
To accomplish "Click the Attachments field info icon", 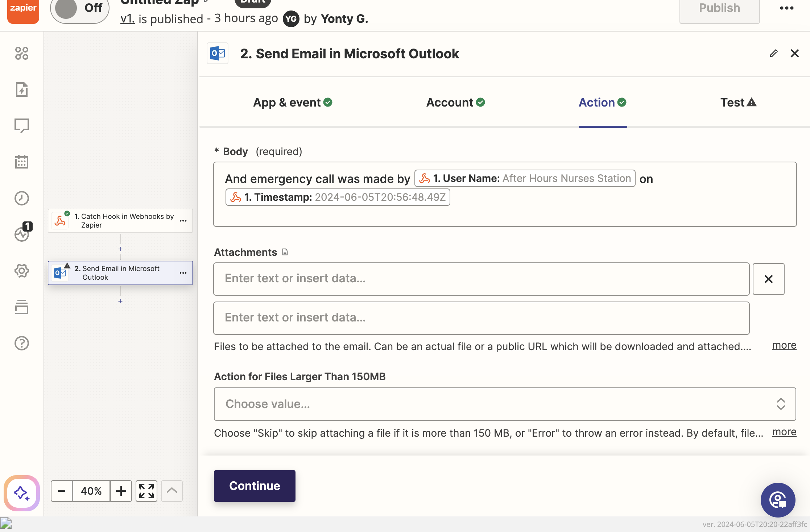I will point(285,252).
